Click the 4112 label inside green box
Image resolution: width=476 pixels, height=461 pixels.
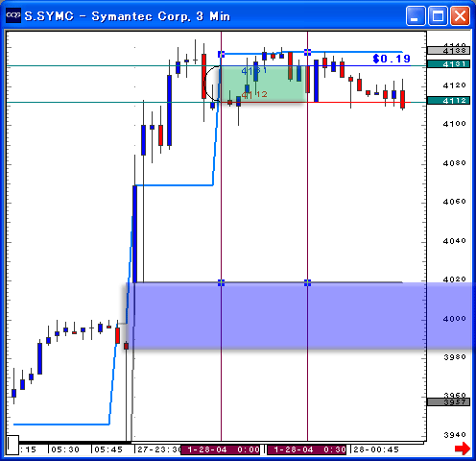(x=254, y=95)
